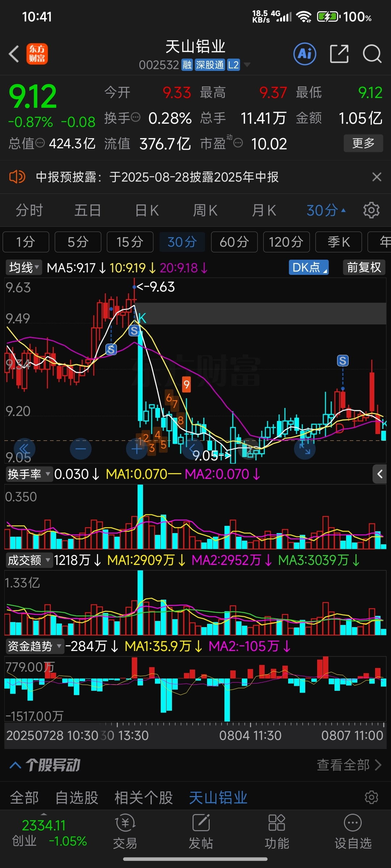
Task: Select the 自选股 filter tab
Action: [77, 797]
